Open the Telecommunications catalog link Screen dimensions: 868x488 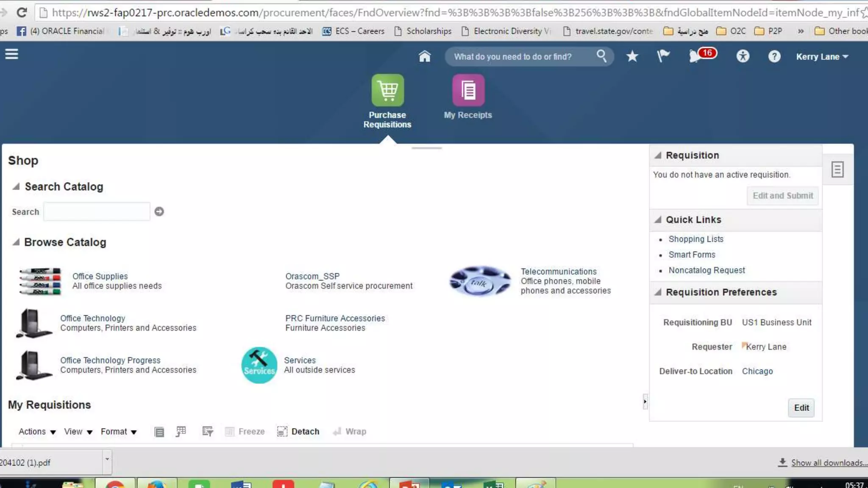(559, 272)
